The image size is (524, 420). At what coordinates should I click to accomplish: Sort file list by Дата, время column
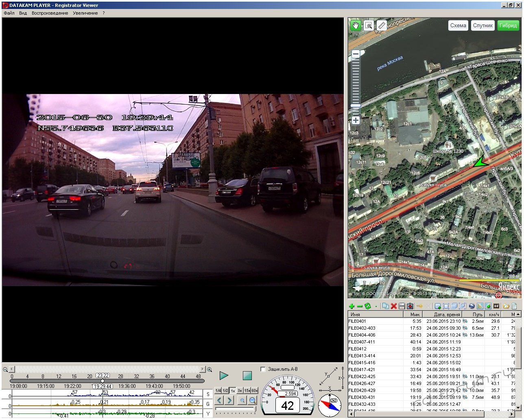[446, 315]
